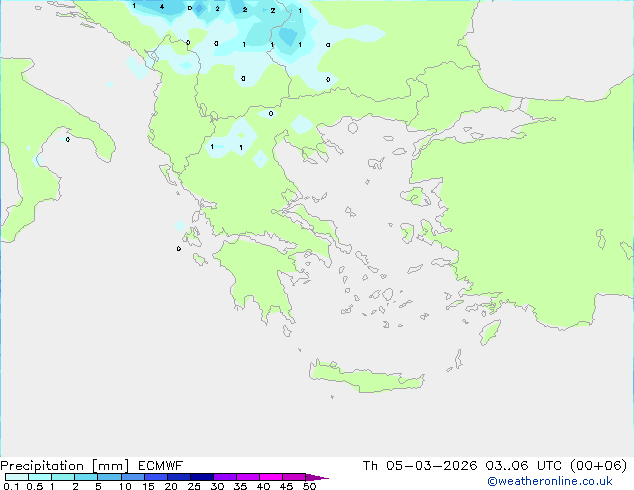Click the '03..06 UTC' time range text
The height and width of the screenshot is (490, 634).
click(523, 465)
